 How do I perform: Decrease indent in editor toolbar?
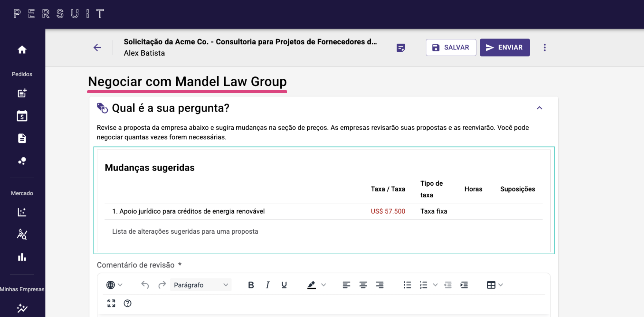(x=448, y=285)
